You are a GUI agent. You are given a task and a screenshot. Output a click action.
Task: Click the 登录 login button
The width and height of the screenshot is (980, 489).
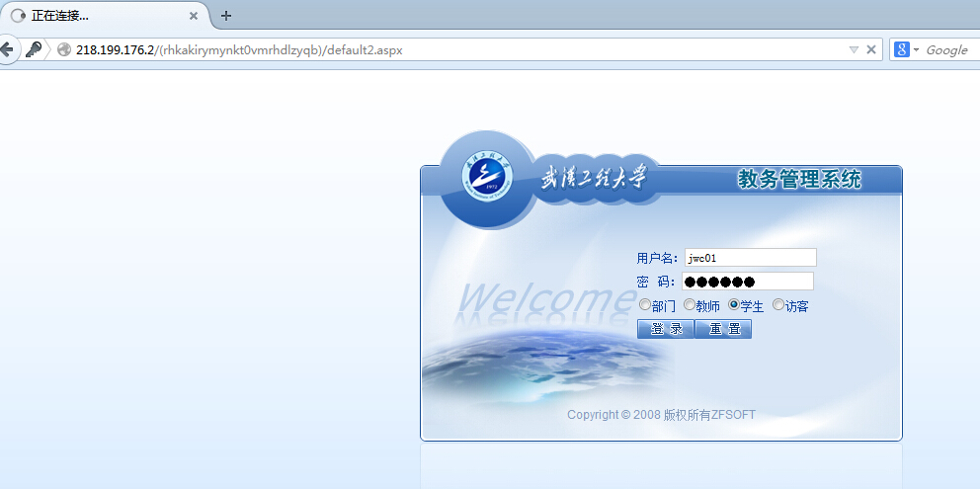coord(666,329)
